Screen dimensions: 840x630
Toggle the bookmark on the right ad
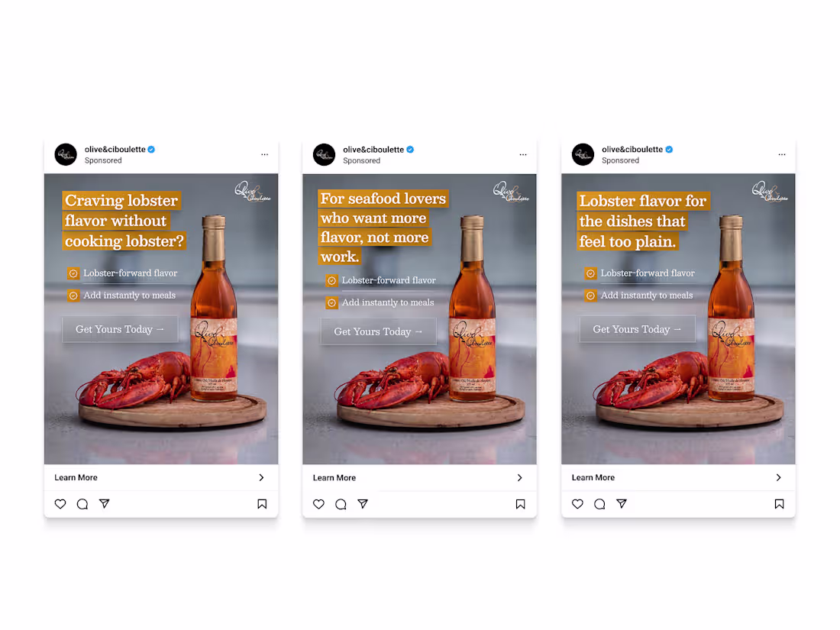[779, 504]
